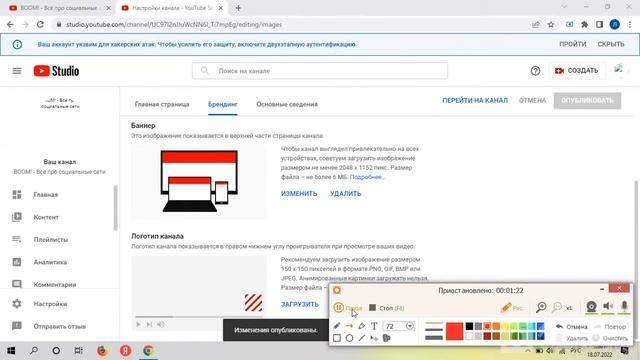Open the YouTube Studio hamburger menu

[x=17, y=71]
